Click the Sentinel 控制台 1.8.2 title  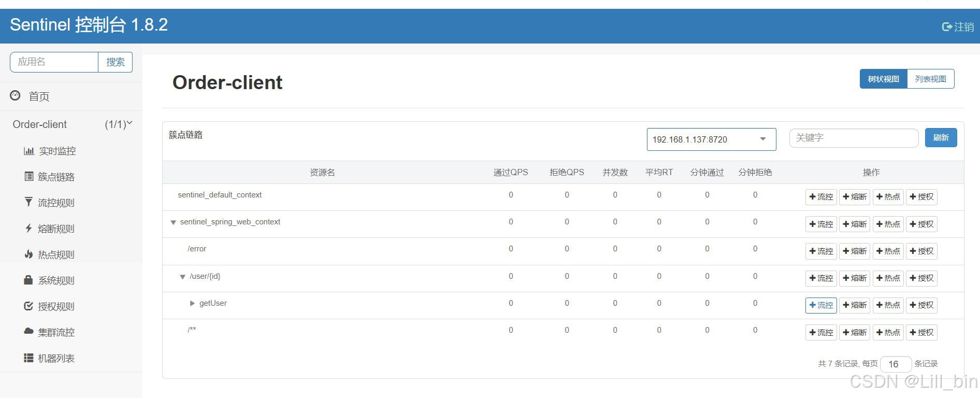[x=89, y=25]
